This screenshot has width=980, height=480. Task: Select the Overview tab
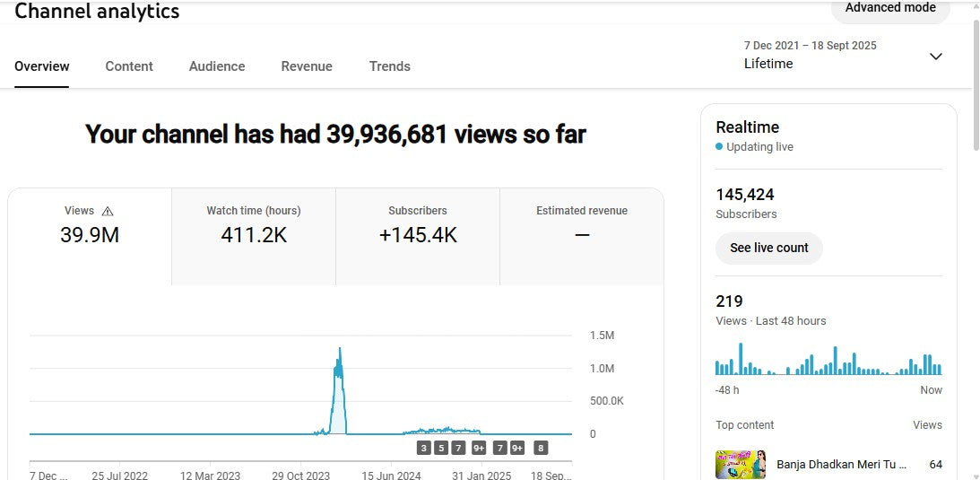click(42, 66)
